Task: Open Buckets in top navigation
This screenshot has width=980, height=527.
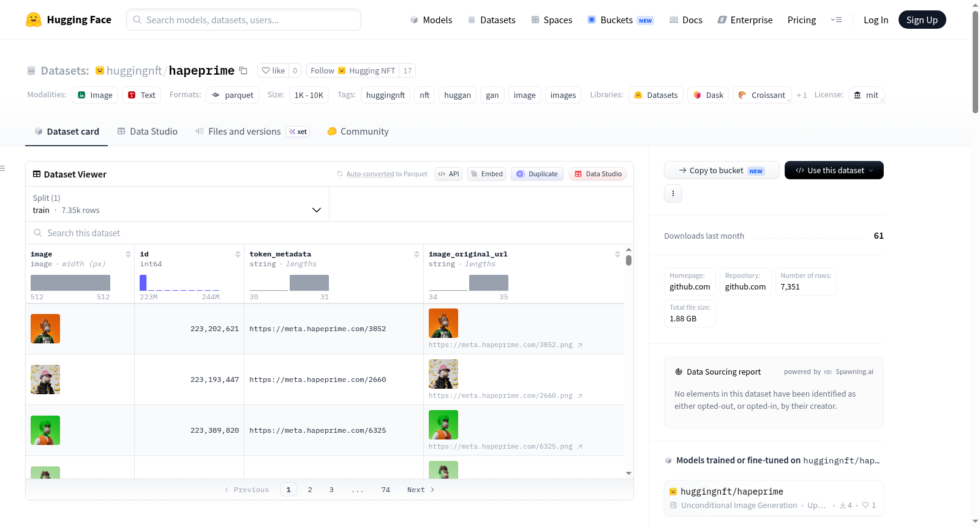Action: point(620,20)
